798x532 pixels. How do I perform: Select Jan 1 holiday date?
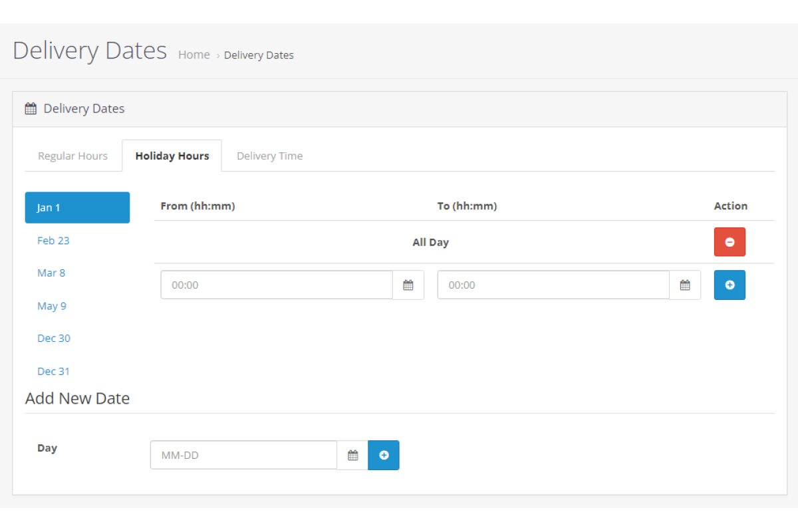point(77,207)
